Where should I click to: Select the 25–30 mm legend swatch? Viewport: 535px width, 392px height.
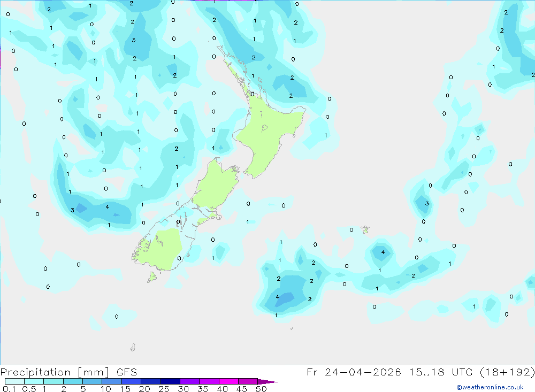pos(170,381)
